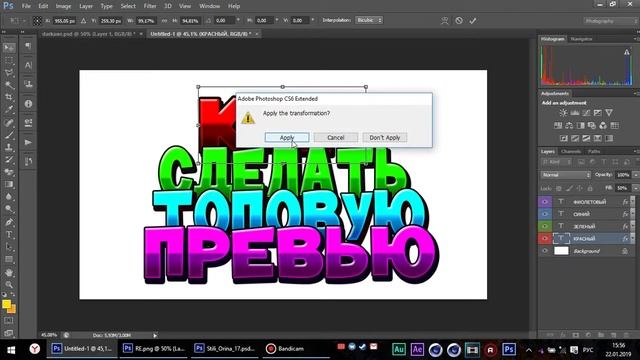Viewport: 640px width, 360px height.
Task: Toggle maintain aspect ratio link icon
Action: pyautogui.click(x=164, y=20)
